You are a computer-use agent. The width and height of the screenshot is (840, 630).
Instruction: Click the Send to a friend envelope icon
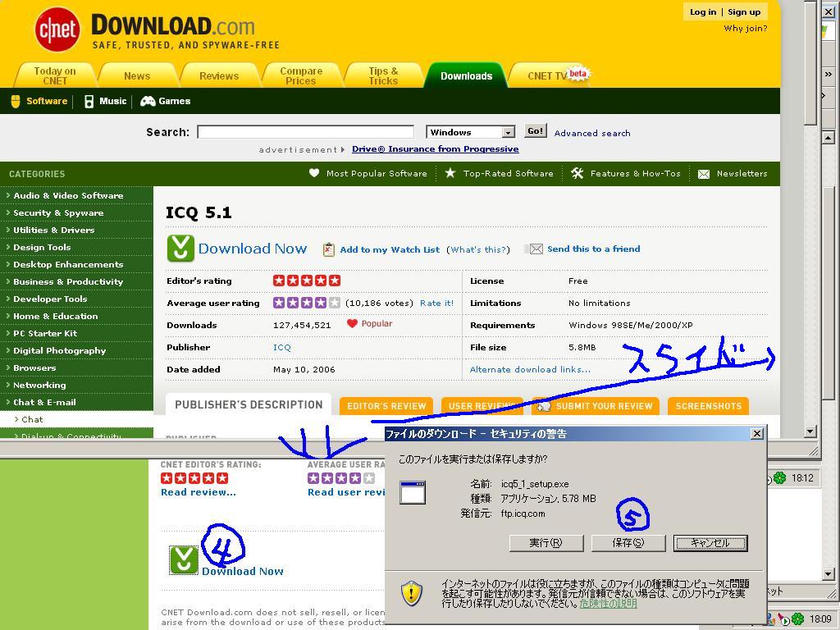coord(536,249)
